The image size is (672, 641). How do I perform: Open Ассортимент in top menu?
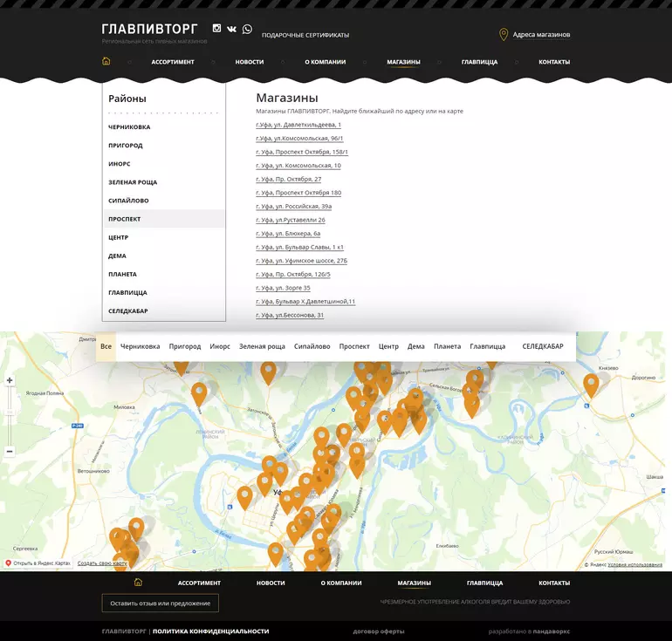173,62
